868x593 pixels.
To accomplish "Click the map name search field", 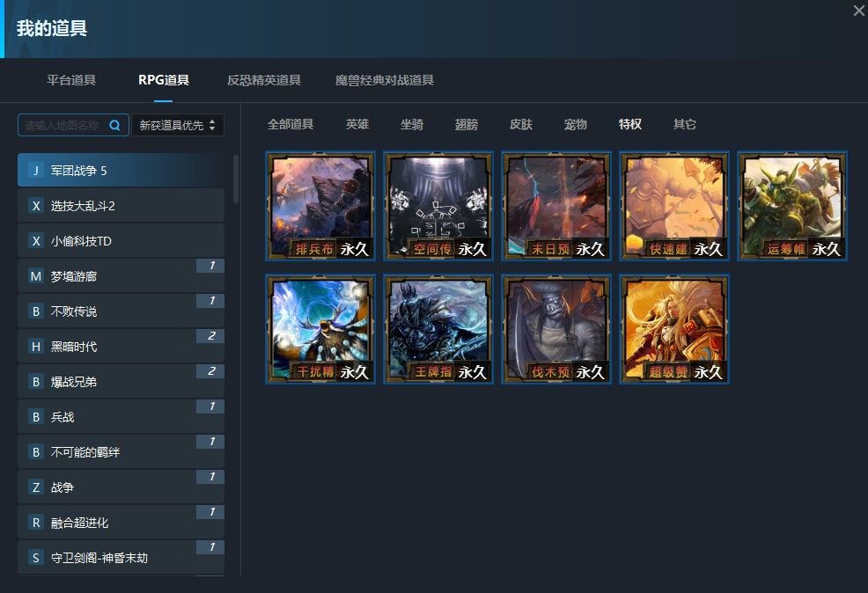I will tap(74, 125).
